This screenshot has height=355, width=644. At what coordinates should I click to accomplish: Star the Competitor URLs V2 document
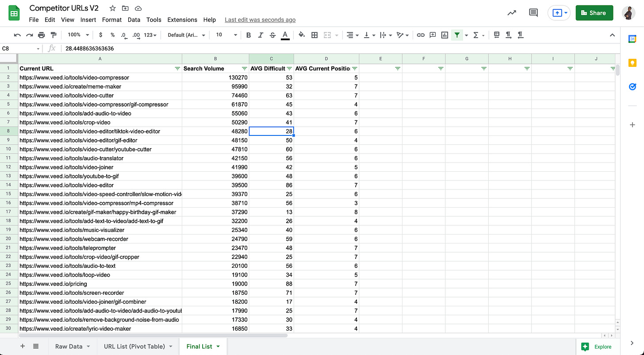113,8
